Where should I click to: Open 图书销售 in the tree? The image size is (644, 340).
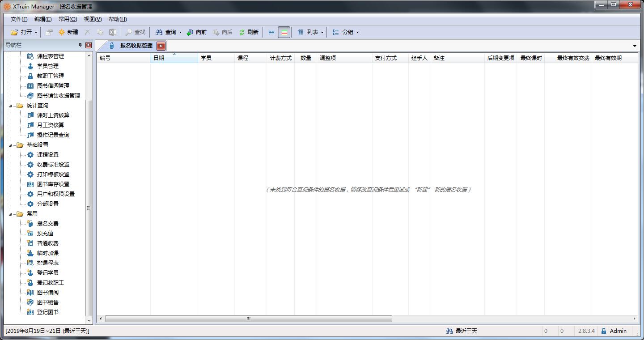pyautogui.click(x=47, y=302)
